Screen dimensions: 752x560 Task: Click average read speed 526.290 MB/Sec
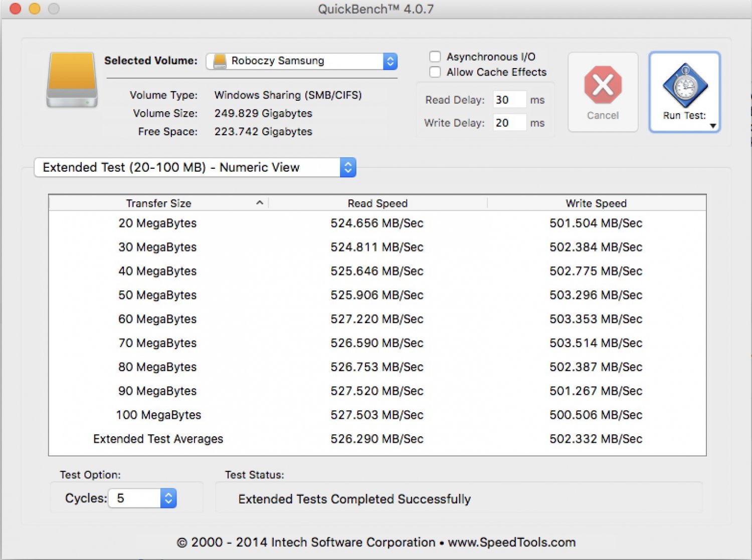pos(377,439)
